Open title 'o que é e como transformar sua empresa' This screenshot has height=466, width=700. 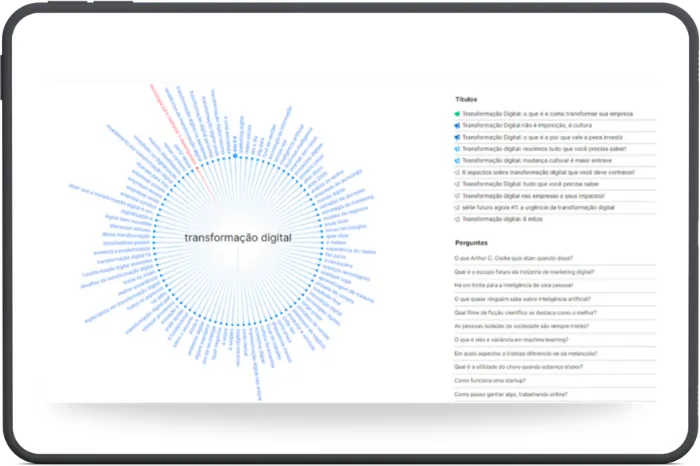pos(547,114)
